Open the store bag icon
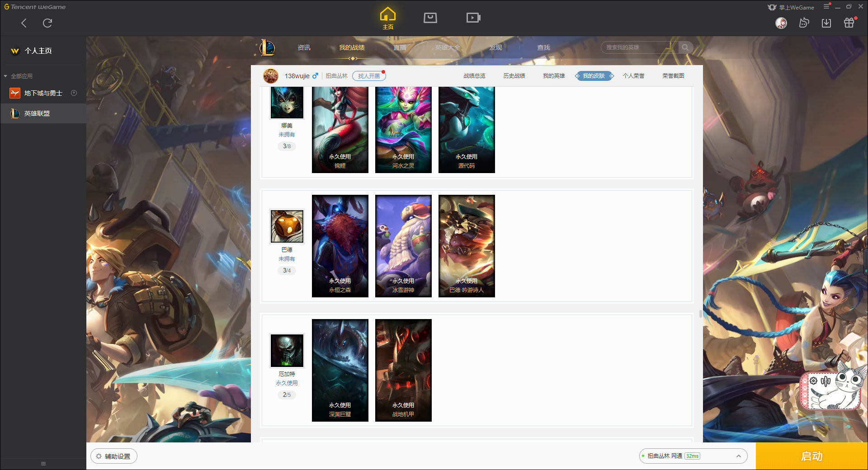Image resolution: width=868 pixels, height=470 pixels. pos(430,18)
